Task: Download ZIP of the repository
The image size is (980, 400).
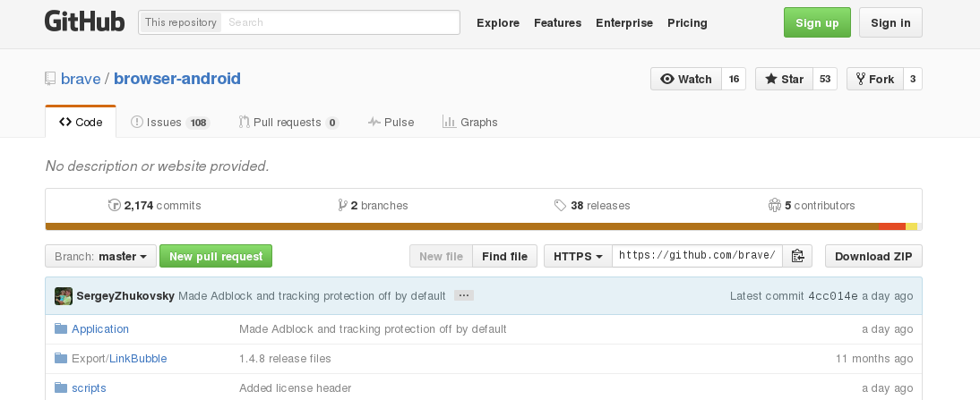Action: pyautogui.click(x=873, y=256)
